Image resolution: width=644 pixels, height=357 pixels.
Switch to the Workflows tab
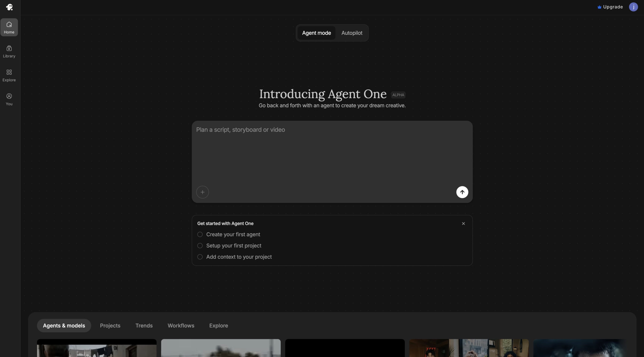181,326
